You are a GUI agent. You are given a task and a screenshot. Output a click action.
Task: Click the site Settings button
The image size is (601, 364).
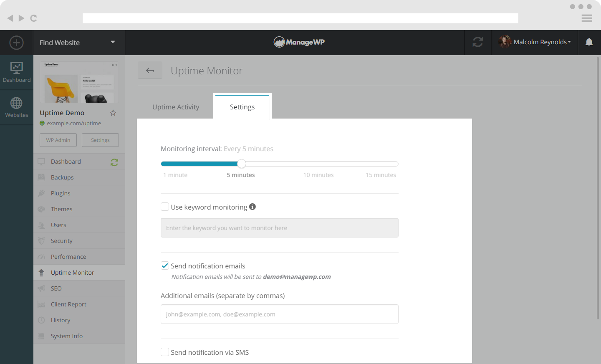(x=100, y=140)
